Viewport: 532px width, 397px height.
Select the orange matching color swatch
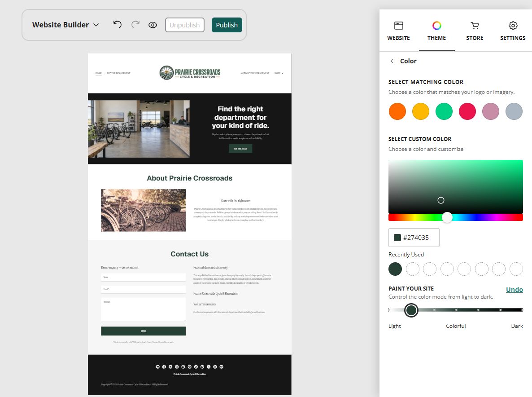397,111
